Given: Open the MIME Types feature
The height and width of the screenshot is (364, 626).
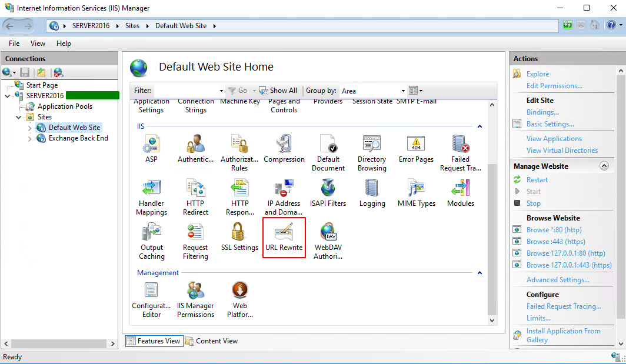Looking at the screenshot, I should [416, 193].
